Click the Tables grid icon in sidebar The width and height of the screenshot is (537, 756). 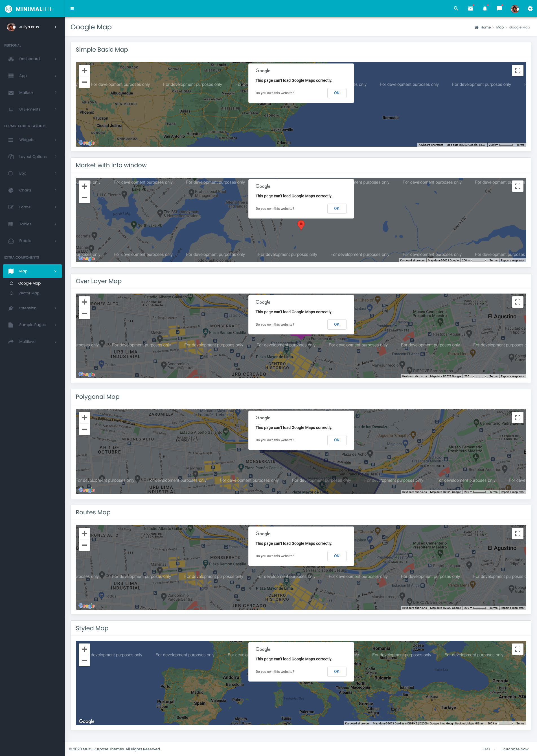11,224
